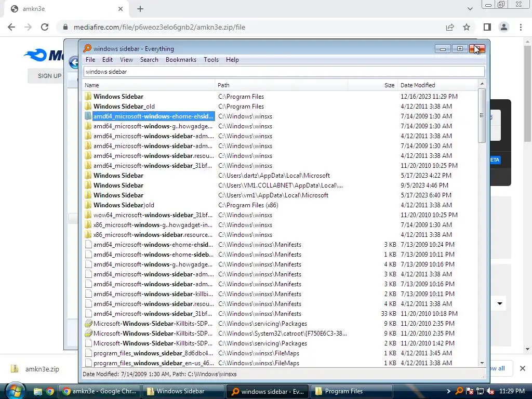Select x86_microsoft-windows-g..howgadget-in folder icon

88,225
